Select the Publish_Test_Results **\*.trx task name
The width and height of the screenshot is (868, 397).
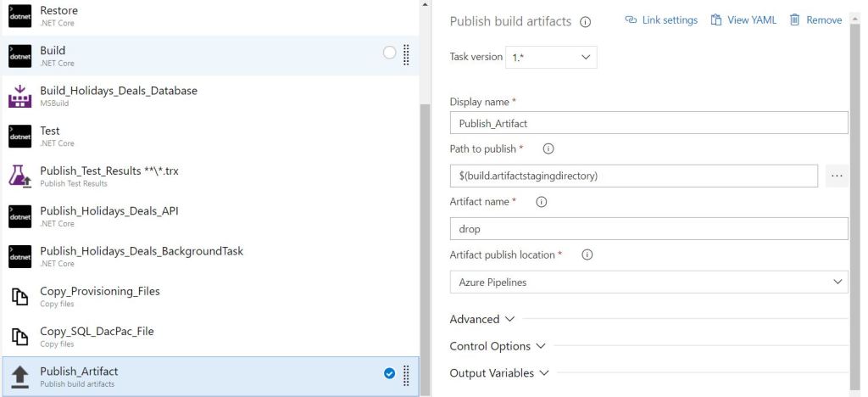tap(109, 171)
